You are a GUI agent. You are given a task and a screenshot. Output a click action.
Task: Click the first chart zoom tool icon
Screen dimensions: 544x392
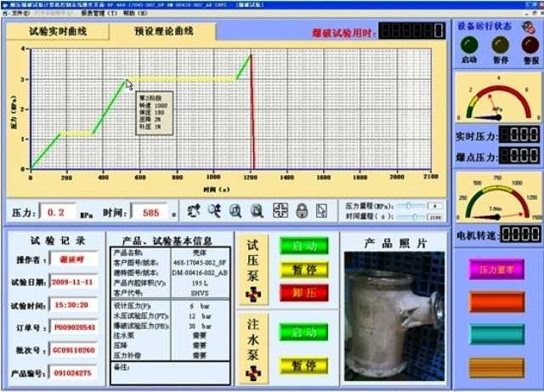195,212
